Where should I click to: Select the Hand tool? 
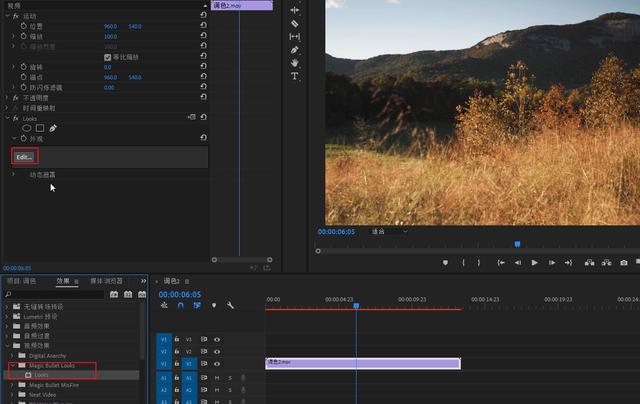(295, 63)
